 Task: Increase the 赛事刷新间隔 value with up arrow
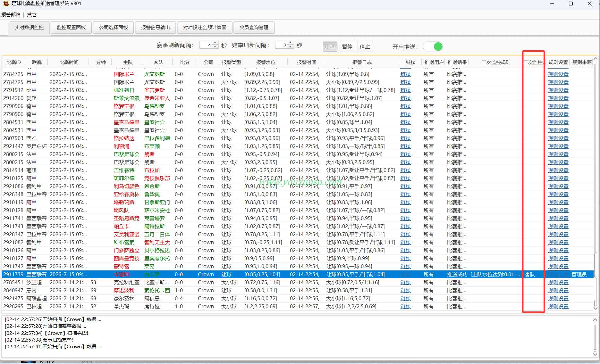pyautogui.click(x=215, y=43)
